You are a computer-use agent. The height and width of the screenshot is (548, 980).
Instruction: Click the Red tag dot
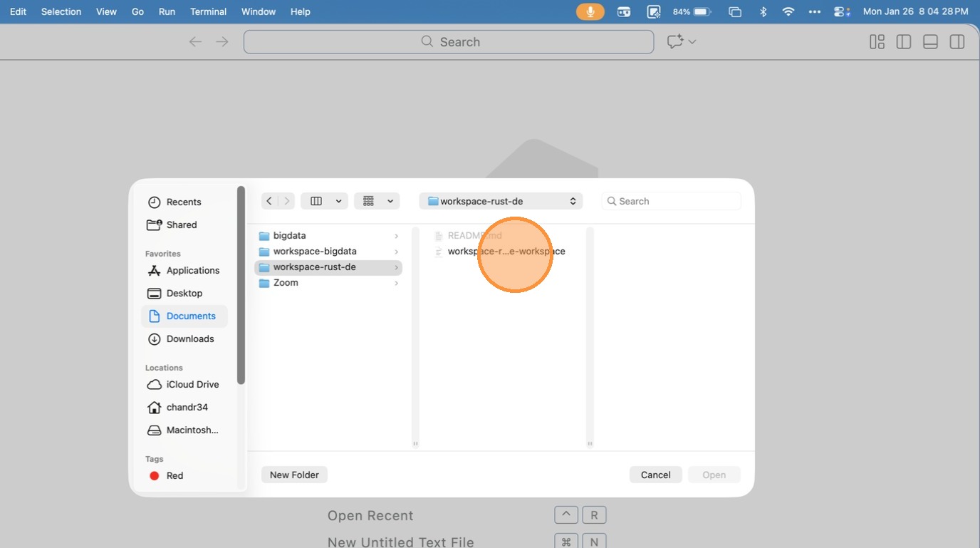(x=155, y=476)
